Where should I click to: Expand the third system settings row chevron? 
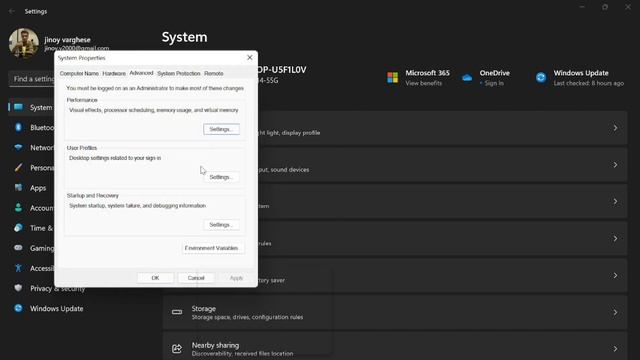tap(615, 202)
